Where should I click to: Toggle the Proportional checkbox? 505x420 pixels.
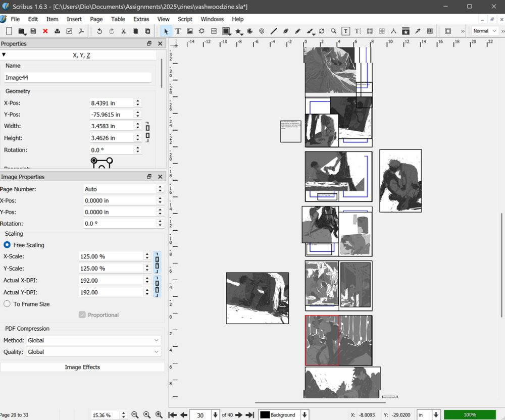click(82, 315)
